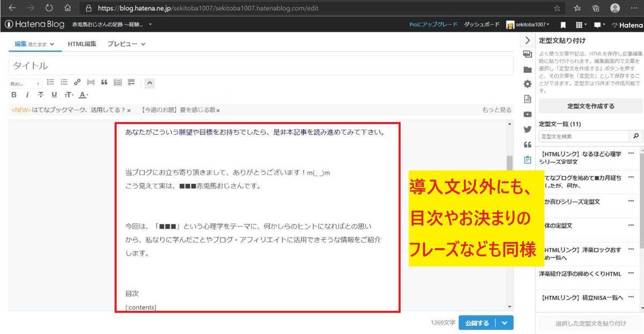Image resolution: width=644 pixels, height=334 pixels.
Task: Click the 定型文を作成する button
Action: click(590, 106)
